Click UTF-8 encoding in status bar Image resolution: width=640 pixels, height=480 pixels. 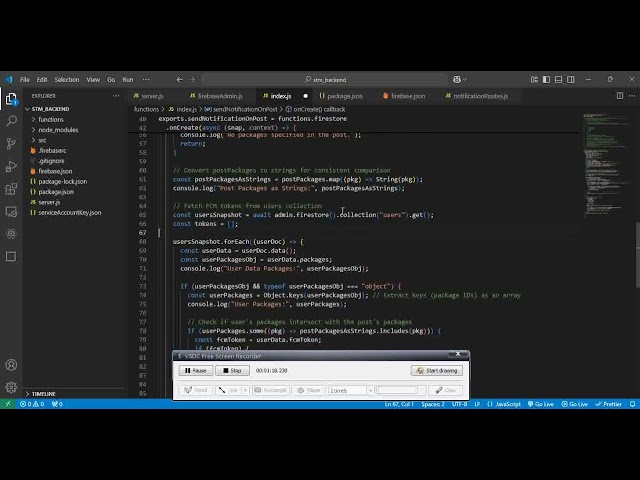pos(459,404)
